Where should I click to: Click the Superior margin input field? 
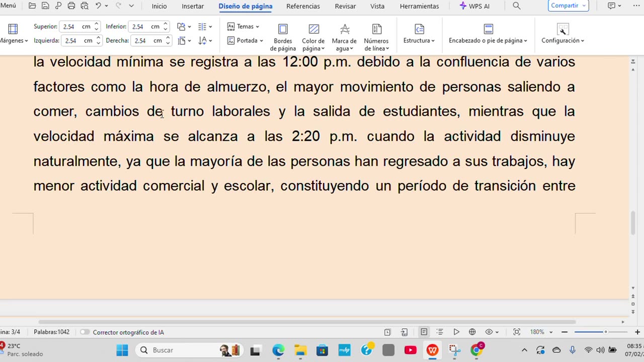point(80,27)
